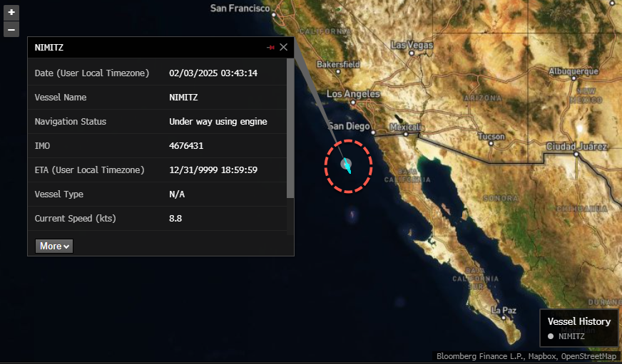Screen dimensions: 622x364
Task: Zoom in with the plus button
Action: (x=11, y=12)
